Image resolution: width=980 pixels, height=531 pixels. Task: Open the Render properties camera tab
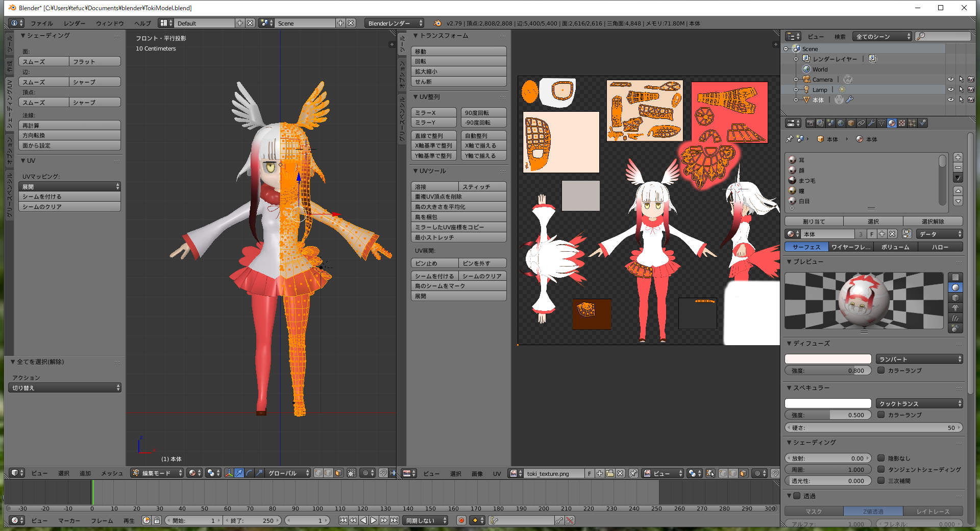point(810,123)
